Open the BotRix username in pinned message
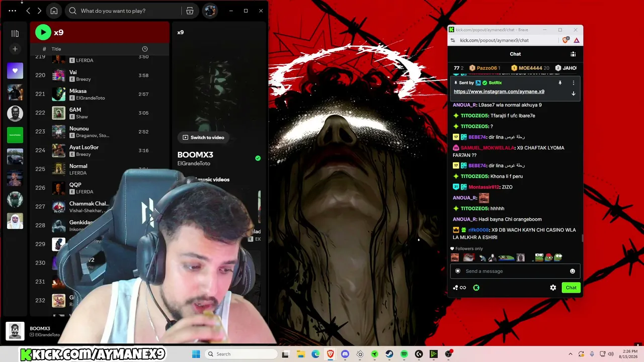 [495, 82]
